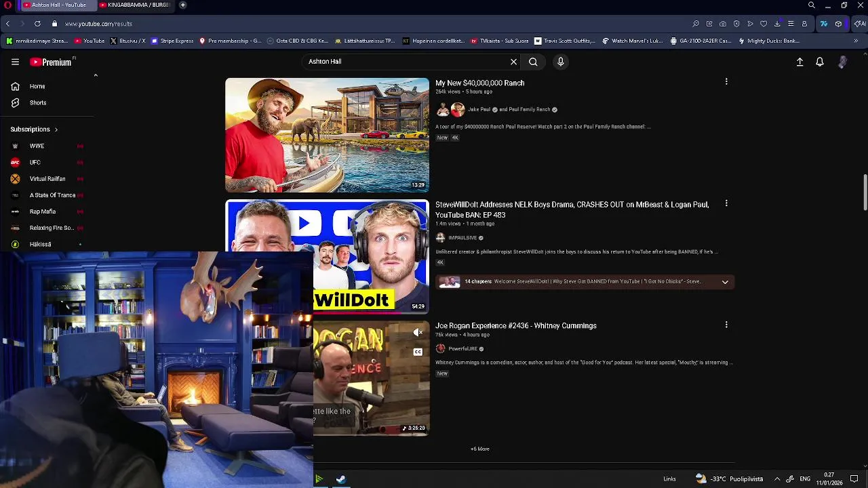Show more bookmarks overflow chevron

click(856, 41)
